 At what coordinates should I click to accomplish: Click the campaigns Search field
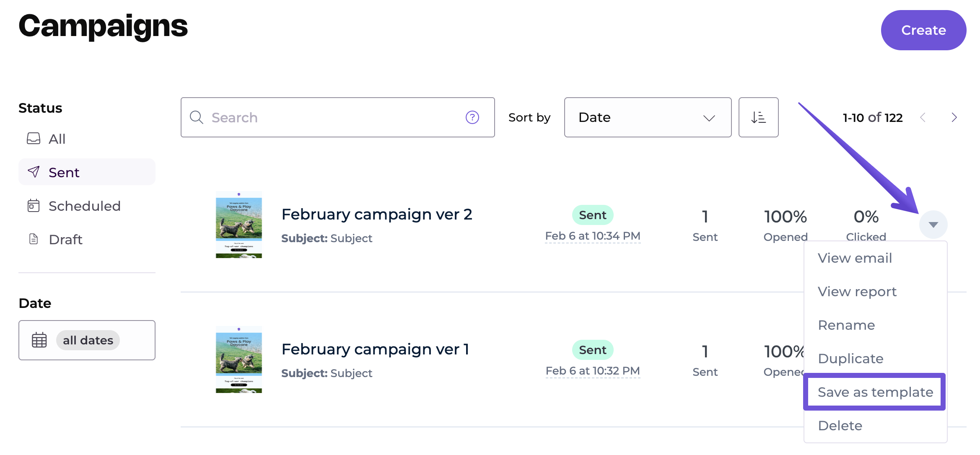tap(331, 117)
